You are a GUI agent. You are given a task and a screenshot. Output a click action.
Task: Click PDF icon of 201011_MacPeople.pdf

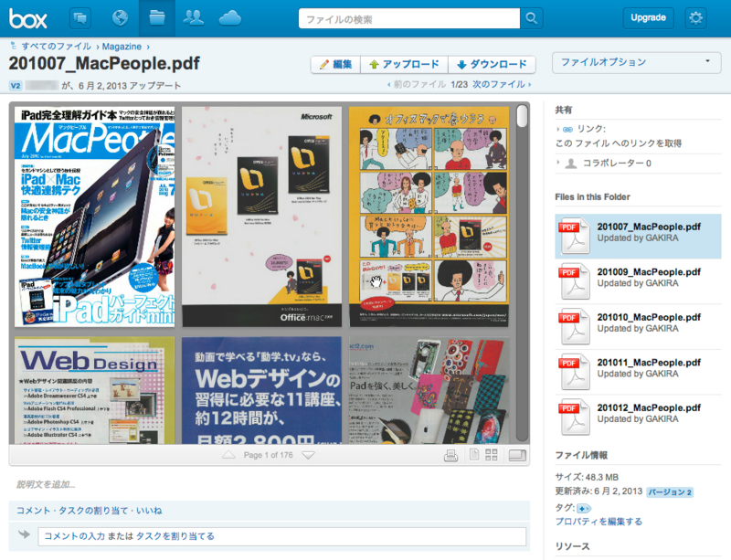coord(574,372)
